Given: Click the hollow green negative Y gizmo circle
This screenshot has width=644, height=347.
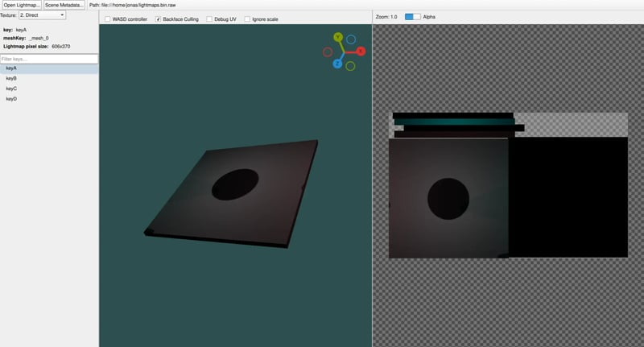Looking at the screenshot, I should pos(350,66).
